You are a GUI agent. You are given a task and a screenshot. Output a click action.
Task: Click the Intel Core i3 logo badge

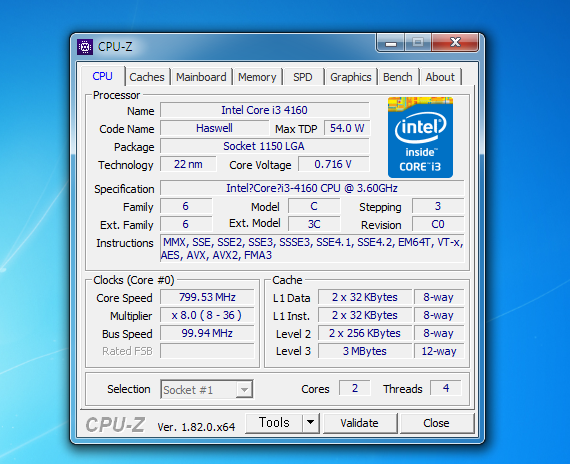420,137
